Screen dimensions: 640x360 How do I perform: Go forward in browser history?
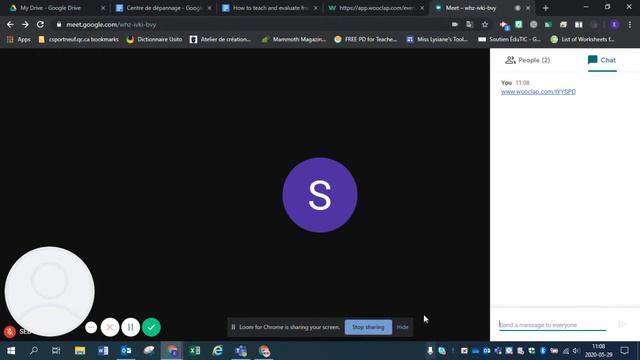coord(25,24)
